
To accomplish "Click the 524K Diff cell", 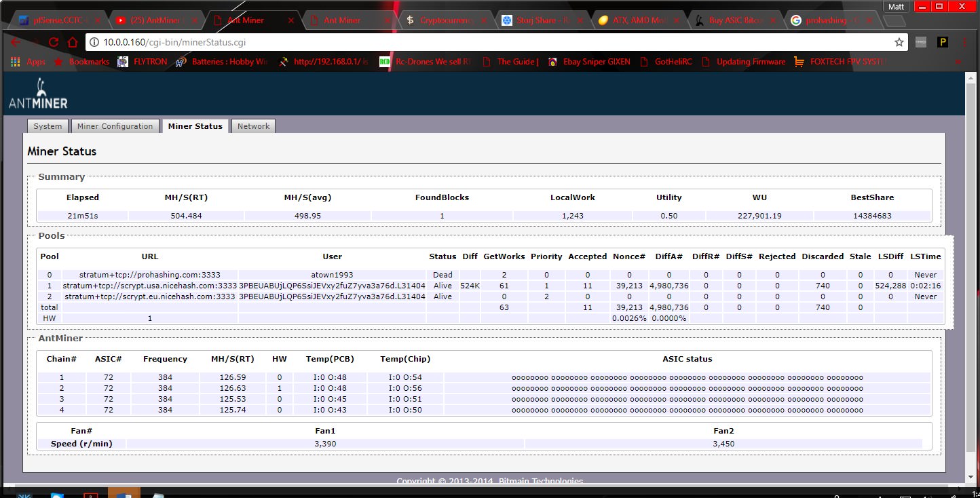I will 470,286.
